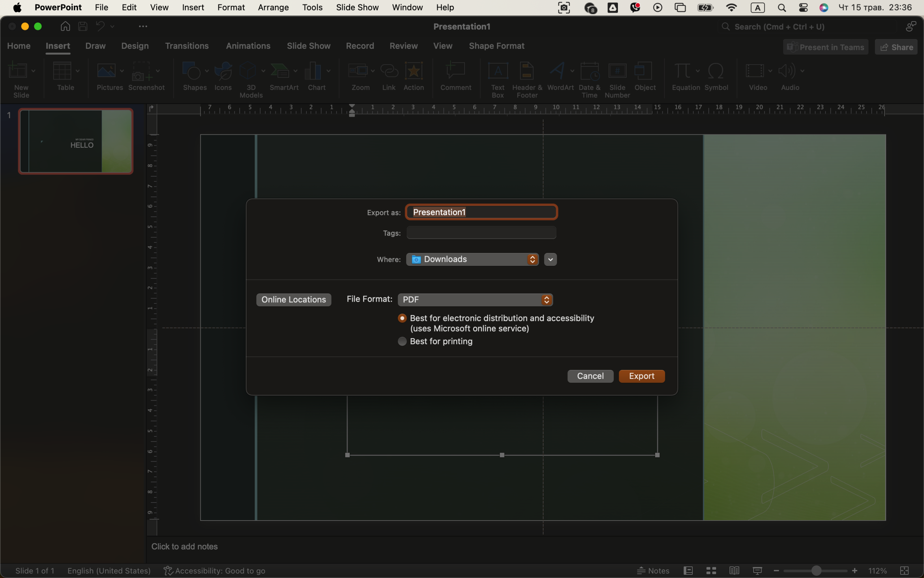Click the Chart icon

coord(313,71)
